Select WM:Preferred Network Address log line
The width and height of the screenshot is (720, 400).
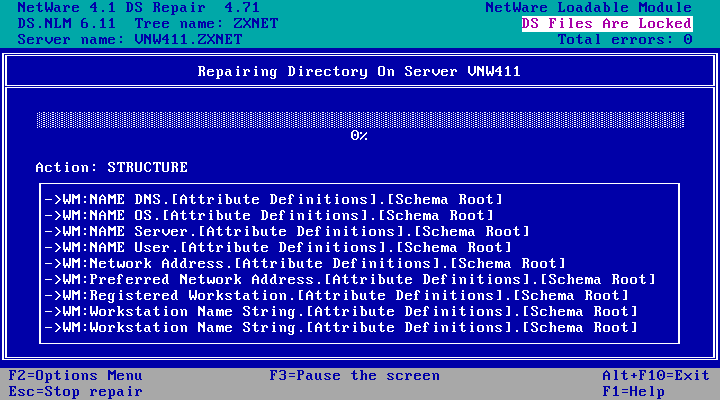[x=350, y=280]
